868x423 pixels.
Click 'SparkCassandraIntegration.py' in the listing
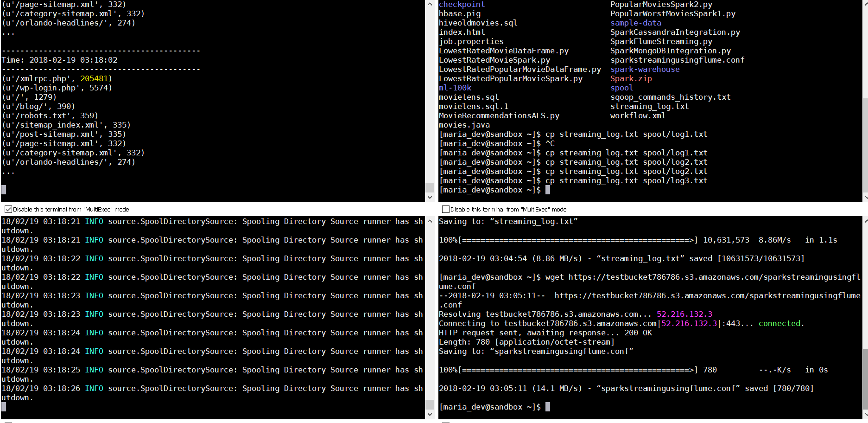(675, 32)
